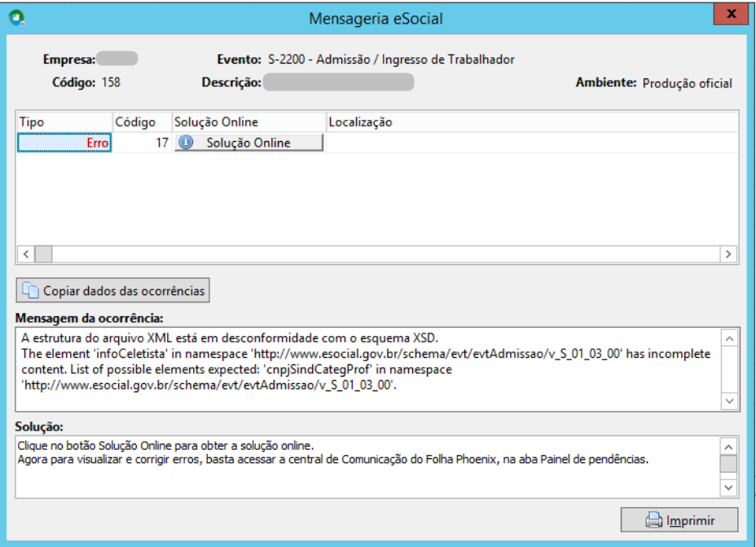Click the Solução Online column header

pyautogui.click(x=248, y=122)
